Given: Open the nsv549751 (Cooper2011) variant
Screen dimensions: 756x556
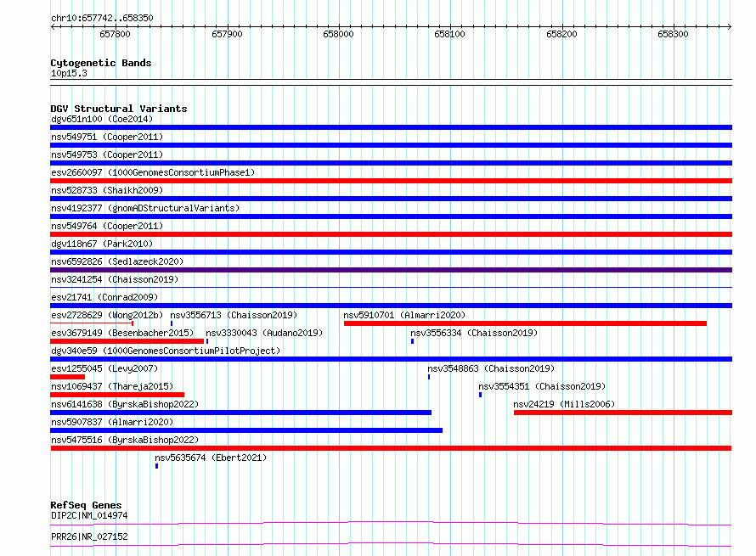Looking at the screenshot, I should coord(107,137).
